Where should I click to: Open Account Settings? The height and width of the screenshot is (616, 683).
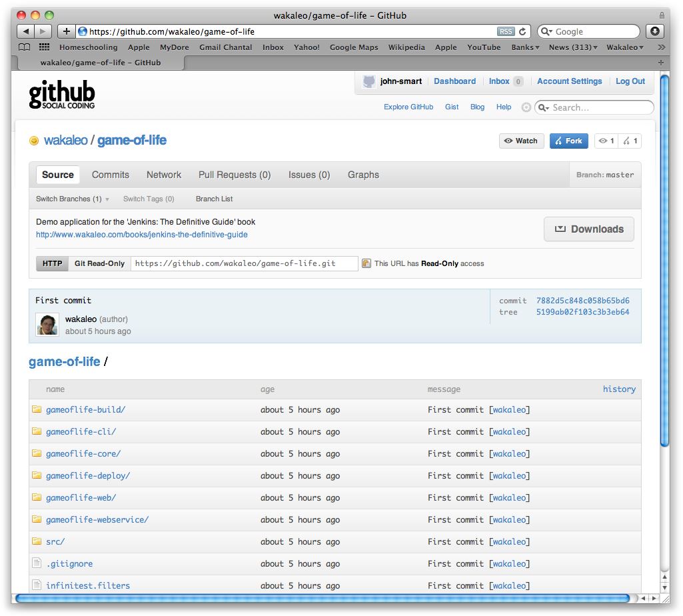569,81
